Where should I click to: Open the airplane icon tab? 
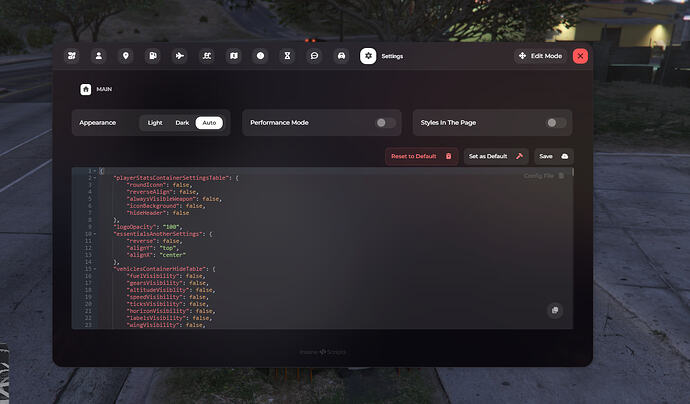coord(180,56)
